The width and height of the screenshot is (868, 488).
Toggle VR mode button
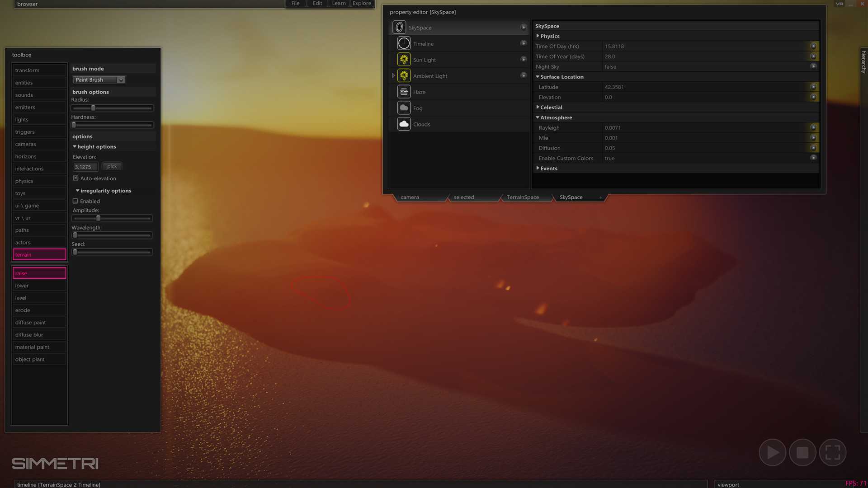click(839, 4)
